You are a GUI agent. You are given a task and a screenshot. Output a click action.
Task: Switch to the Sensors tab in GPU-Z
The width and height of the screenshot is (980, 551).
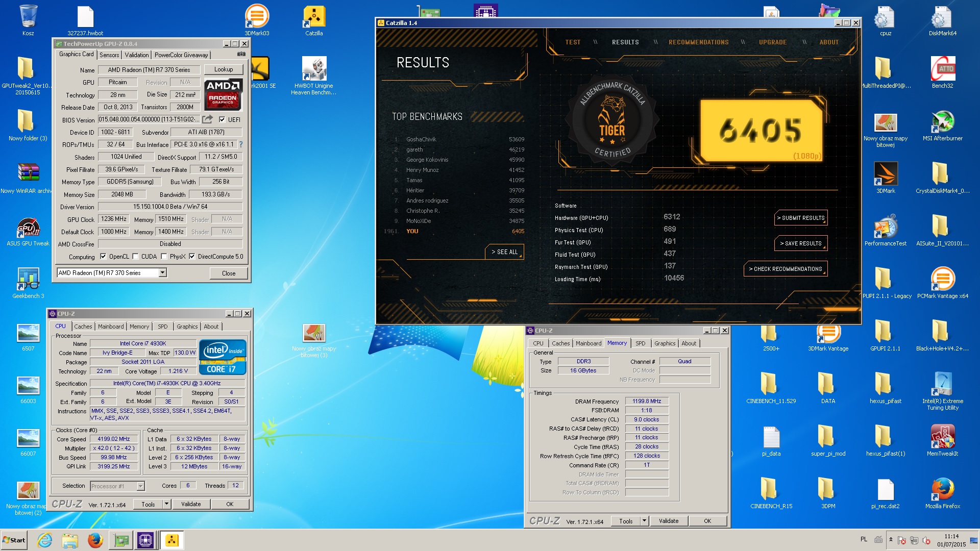109,55
